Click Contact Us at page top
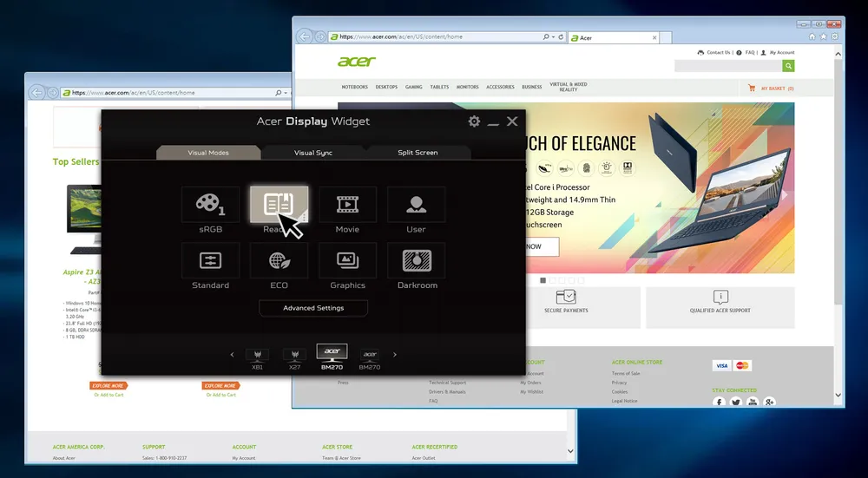This screenshot has width=868, height=478. pyautogui.click(x=714, y=53)
